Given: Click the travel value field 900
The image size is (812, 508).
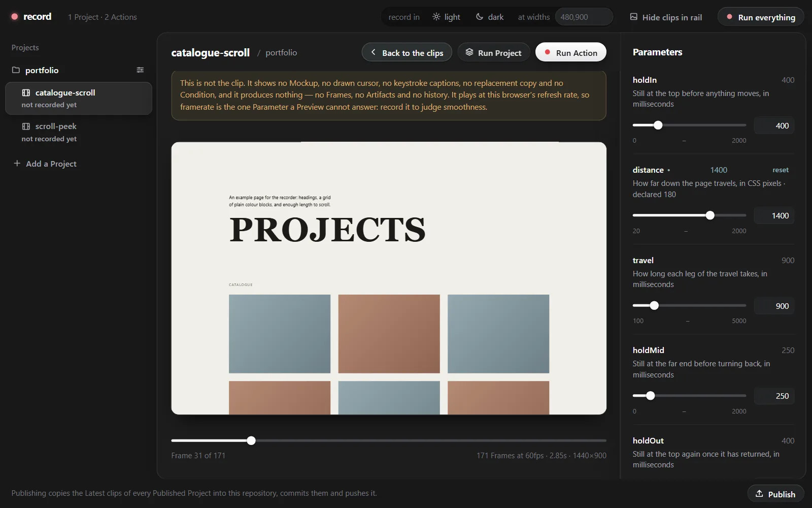Looking at the screenshot, I should pos(774,306).
